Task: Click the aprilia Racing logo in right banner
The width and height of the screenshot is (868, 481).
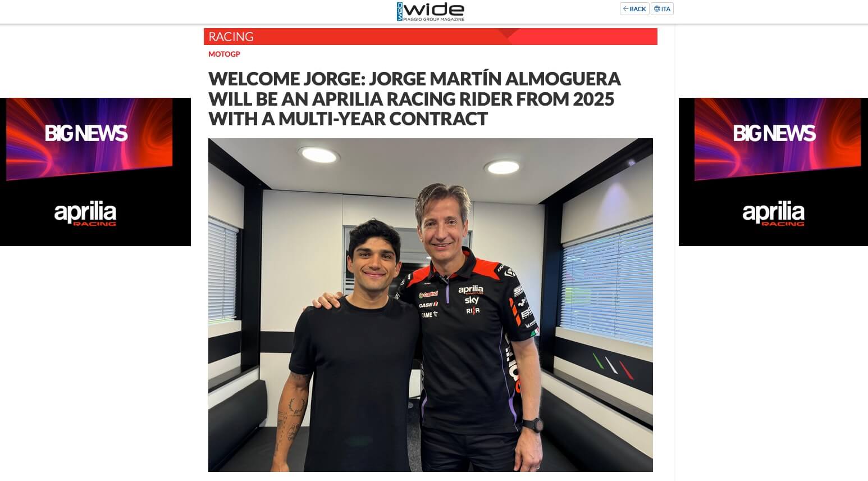Action: click(x=773, y=214)
